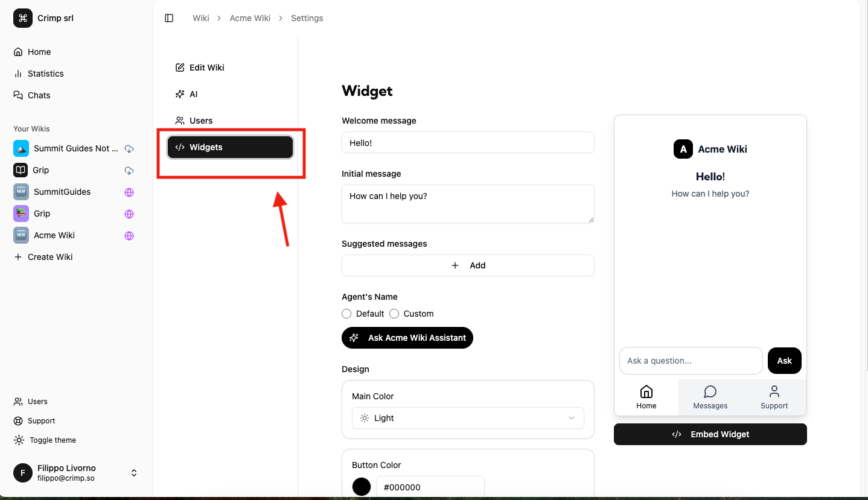Switch to the Support tab in widget preview
Screen dimensions: 868x500
[774, 397]
